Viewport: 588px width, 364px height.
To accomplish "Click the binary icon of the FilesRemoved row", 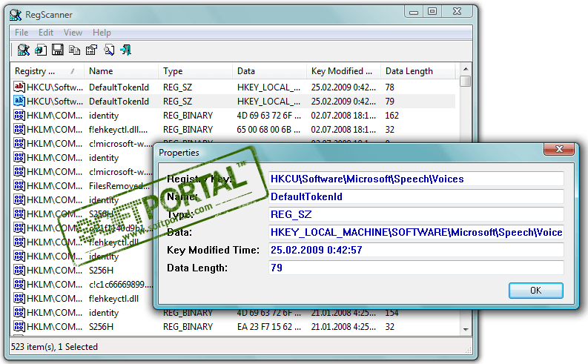I will 19,185.
